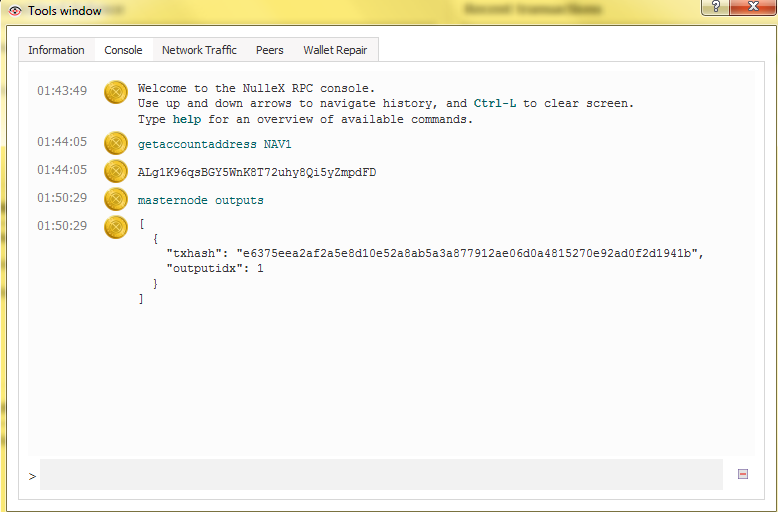778x512 pixels.
Task: Click the Tools window eye icon
Action: coord(15,11)
